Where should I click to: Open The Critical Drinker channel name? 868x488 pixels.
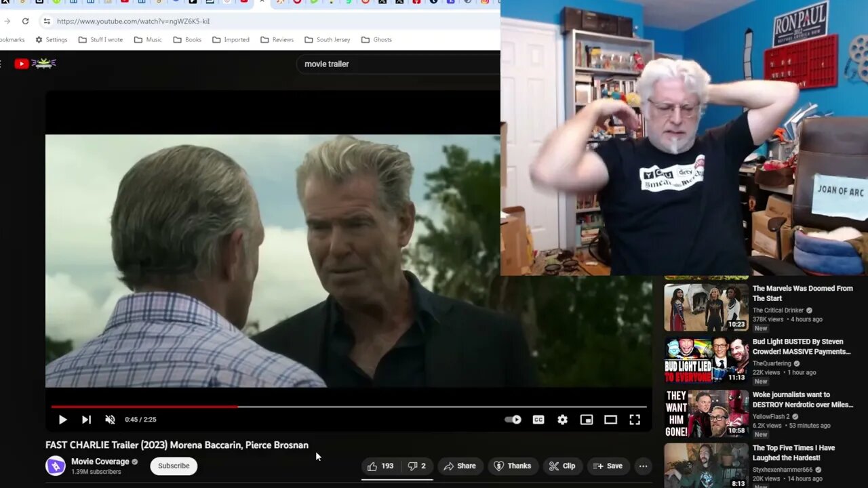[x=778, y=310]
